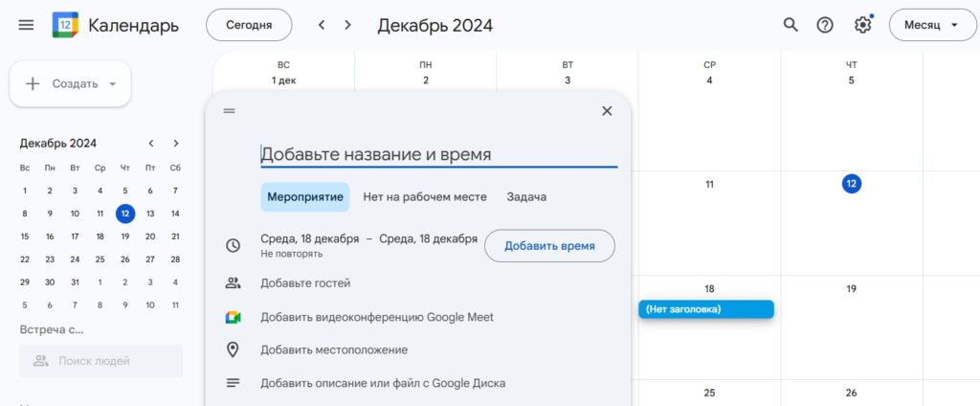Click the location pin icon
This screenshot has height=406, width=980.
click(233, 350)
